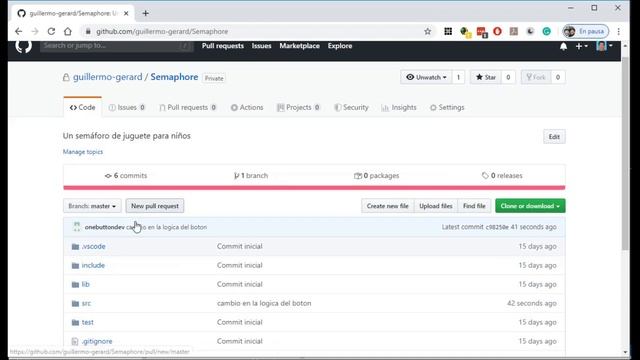Click the browser address bar URL
640x360 pixels.
click(x=162, y=31)
